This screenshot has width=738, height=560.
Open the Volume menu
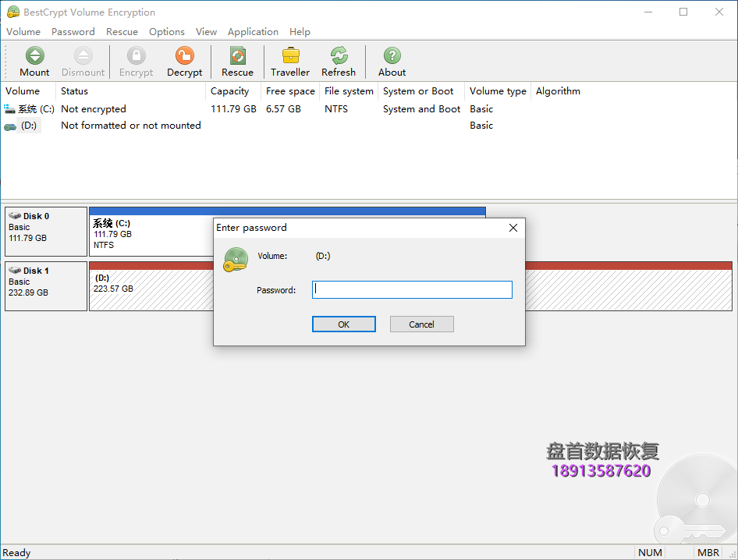coord(23,32)
